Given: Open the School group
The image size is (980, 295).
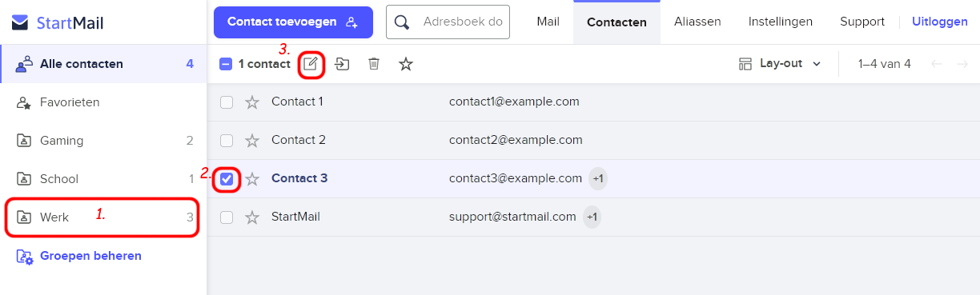Looking at the screenshot, I should [x=103, y=179].
